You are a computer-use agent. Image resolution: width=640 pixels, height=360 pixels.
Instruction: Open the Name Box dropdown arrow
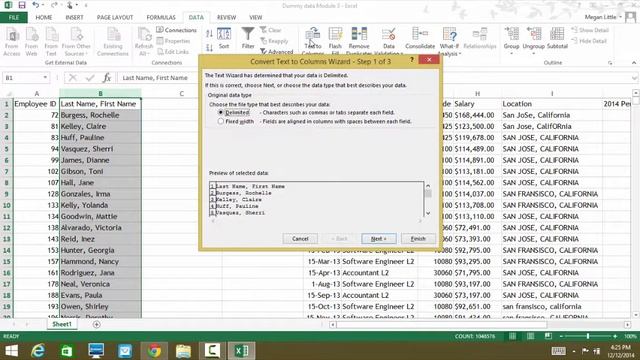45,78
